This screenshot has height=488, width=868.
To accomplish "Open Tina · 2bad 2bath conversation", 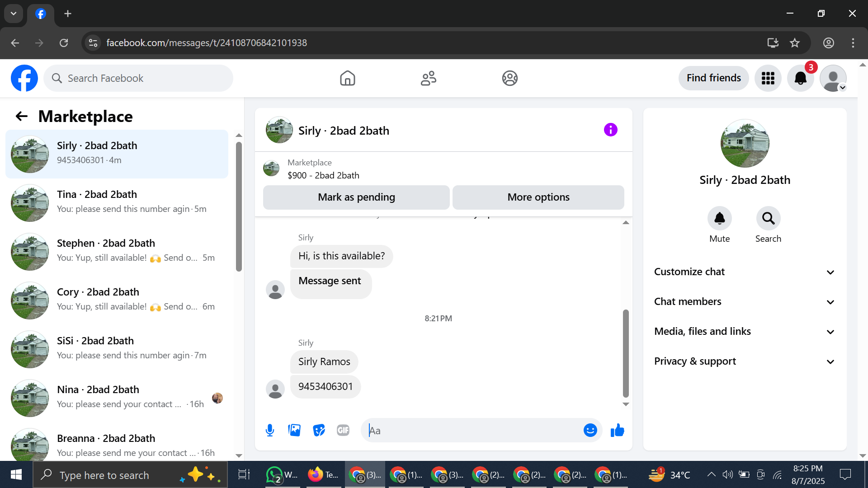I will click(x=117, y=203).
